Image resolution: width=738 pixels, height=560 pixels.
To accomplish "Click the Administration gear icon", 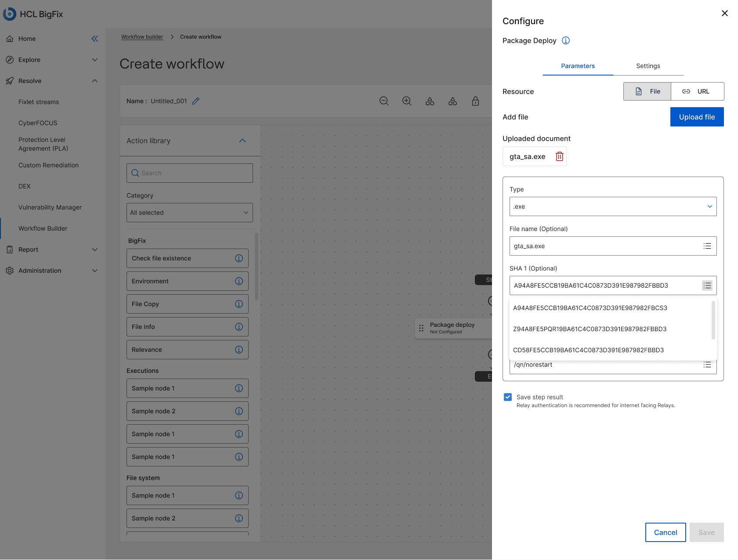I will pyautogui.click(x=10, y=271).
